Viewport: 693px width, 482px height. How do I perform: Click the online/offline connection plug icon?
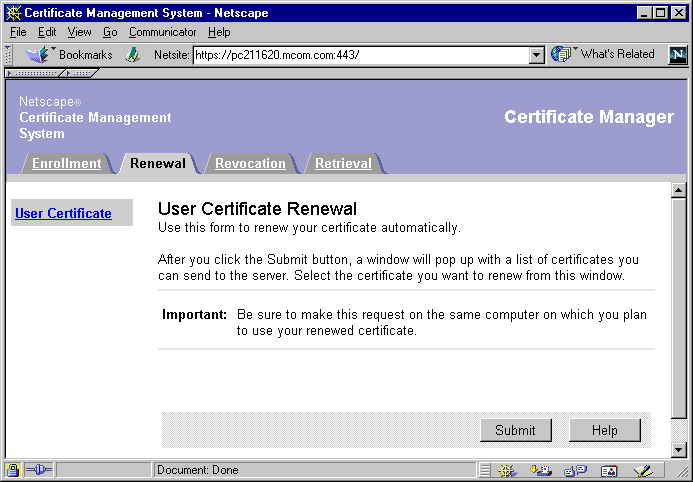[x=39, y=470]
